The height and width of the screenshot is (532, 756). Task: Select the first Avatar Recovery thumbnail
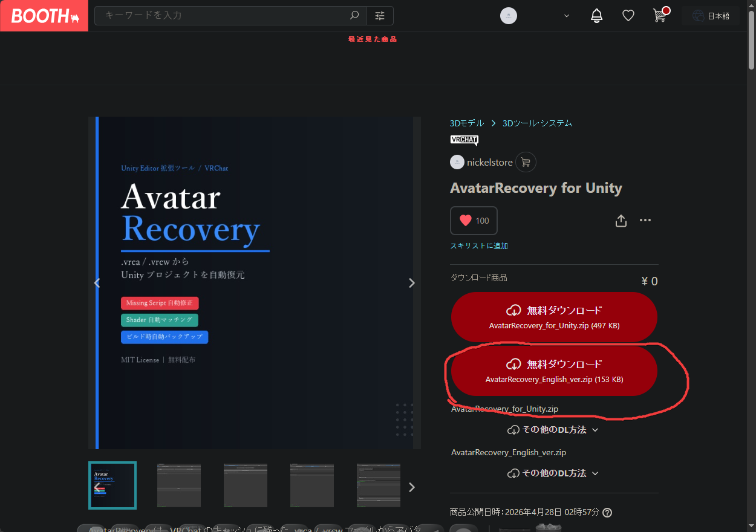[112, 485]
